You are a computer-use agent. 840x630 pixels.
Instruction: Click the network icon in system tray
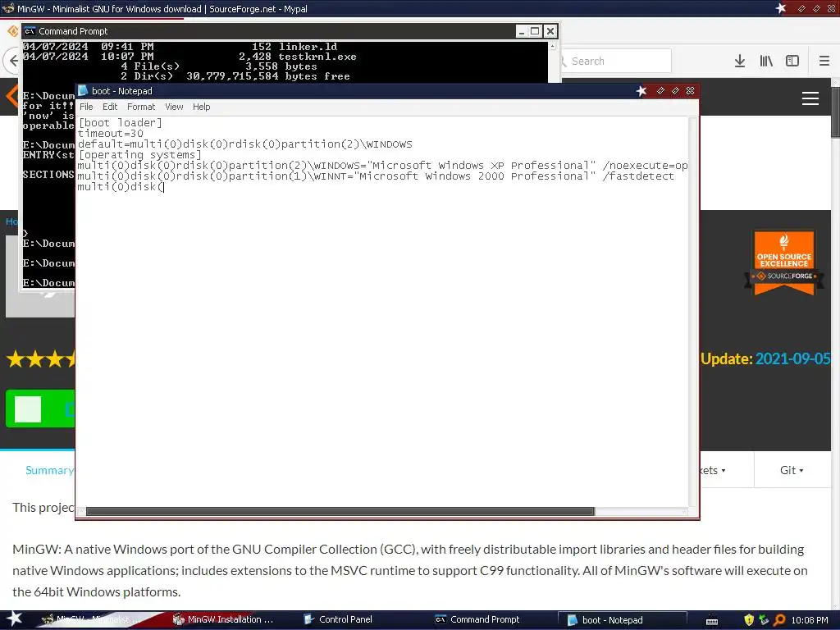(x=765, y=620)
